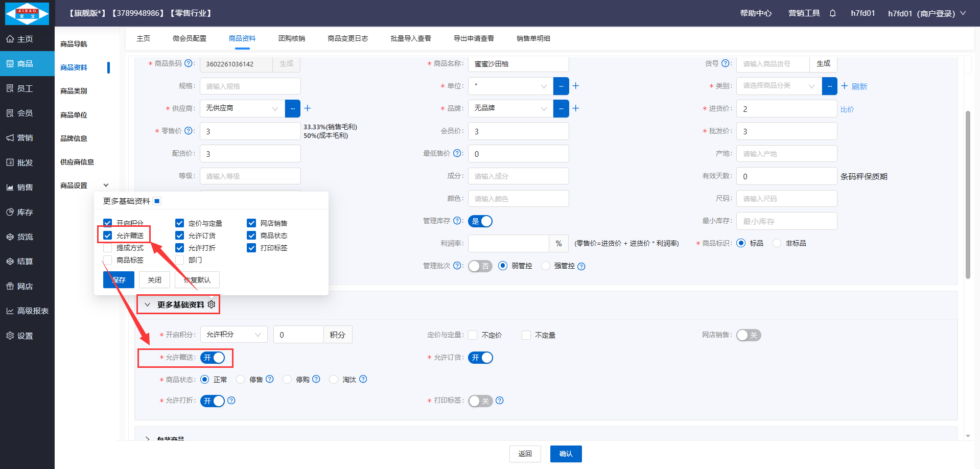The height and width of the screenshot is (469, 980).
Task: Switch to the 团购核销 tab
Action: pos(291,38)
